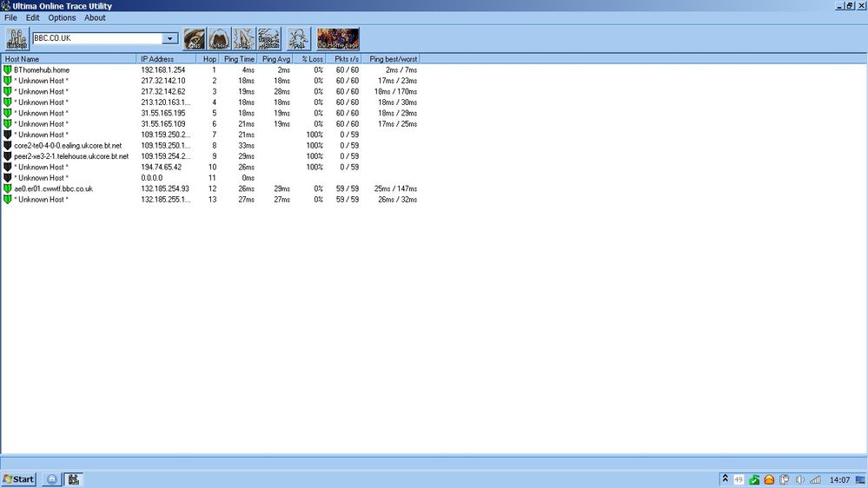The image size is (868, 488).
Task: Click black shield for core2-te0-4-0-0.ealing row
Action: [7, 146]
